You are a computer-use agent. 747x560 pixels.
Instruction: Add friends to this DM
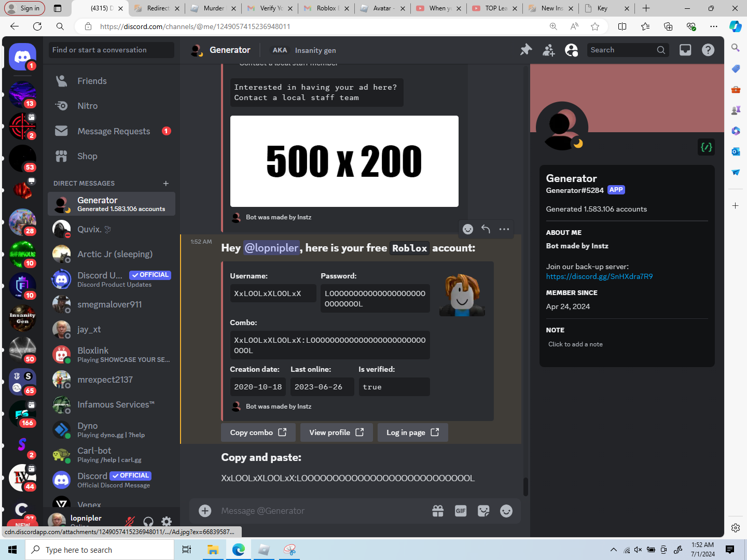[x=548, y=50]
